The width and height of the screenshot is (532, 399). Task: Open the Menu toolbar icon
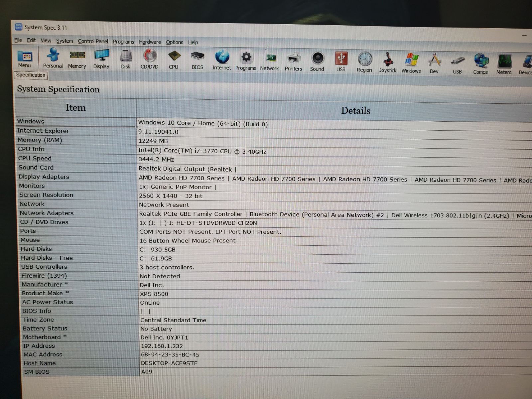(x=25, y=59)
